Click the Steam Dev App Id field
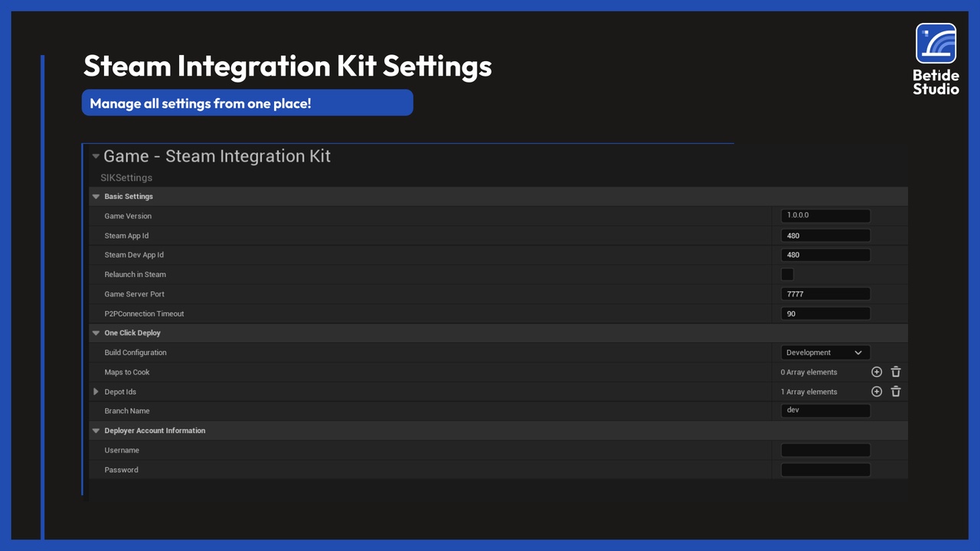The width and height of the screenshot is (980, 551). coord(825,254)
